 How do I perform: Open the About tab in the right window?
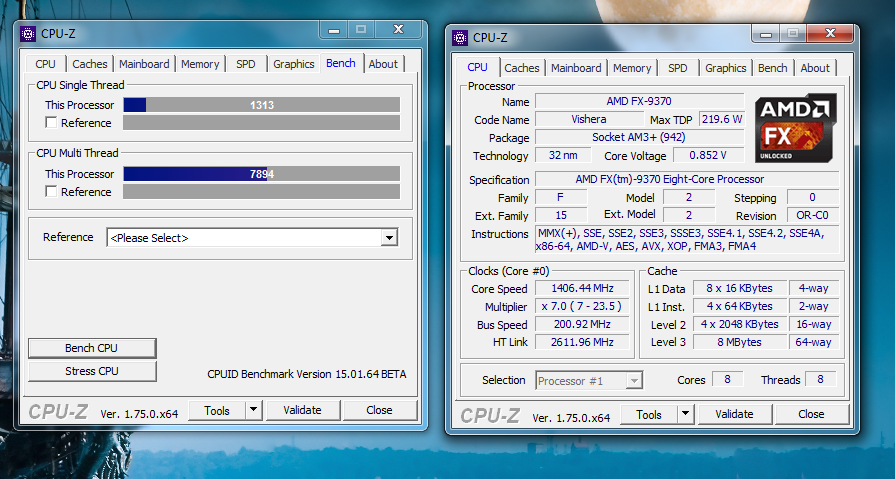tap(815, 68)
